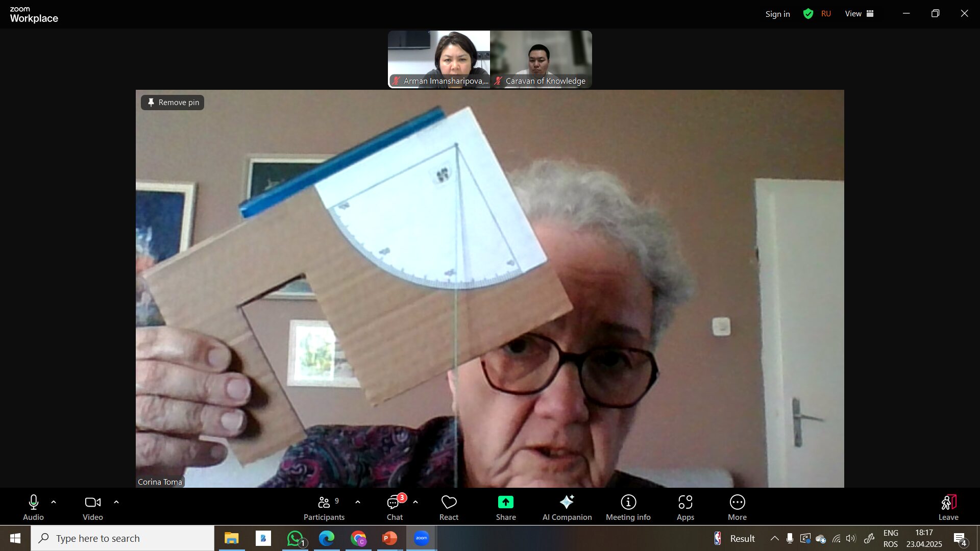Select Caravan of Knowledge video thumbnail
The height and width of the screenshot is (551, 980).
click(541, 59)
